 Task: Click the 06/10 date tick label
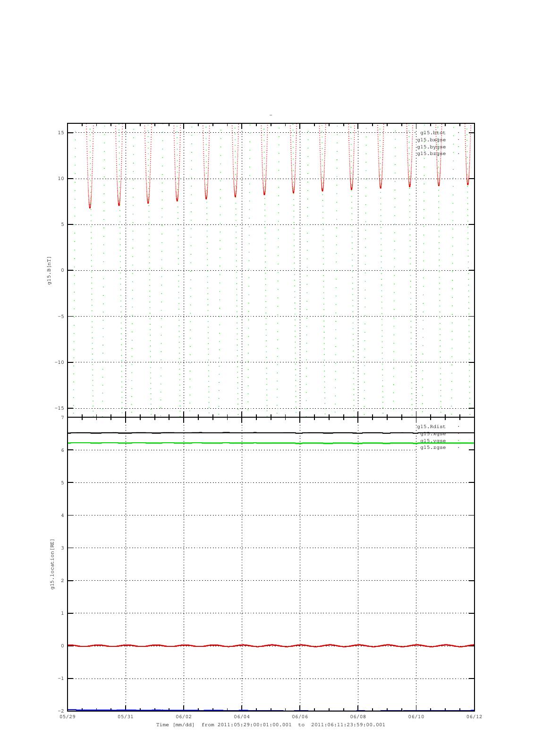[x=416, y=717]
